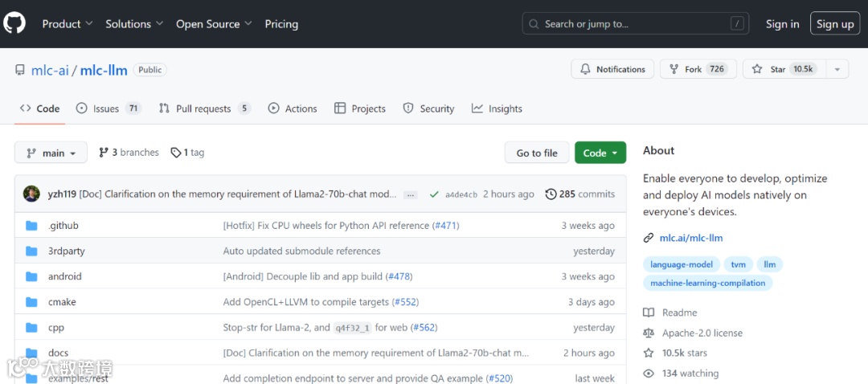
Task: Switch to the Actions tab
Action: click(293, 108)
